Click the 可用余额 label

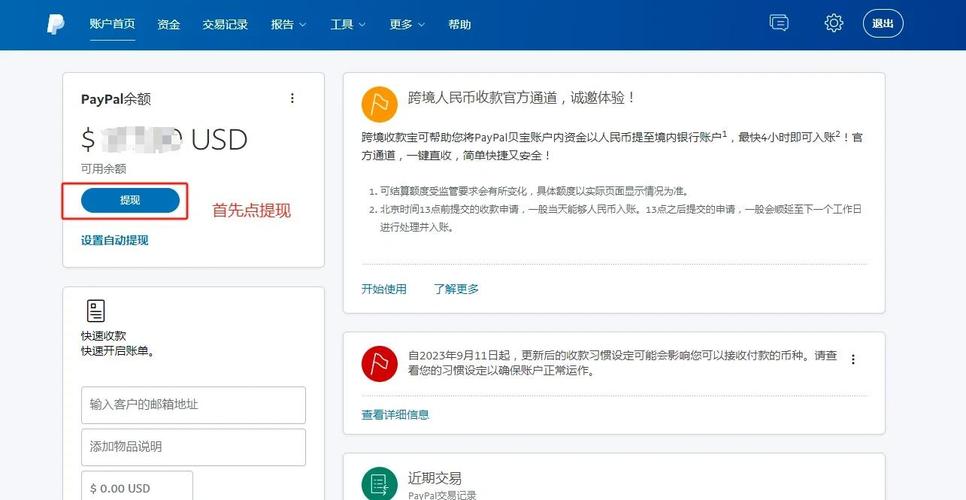(x=104, y=168)
